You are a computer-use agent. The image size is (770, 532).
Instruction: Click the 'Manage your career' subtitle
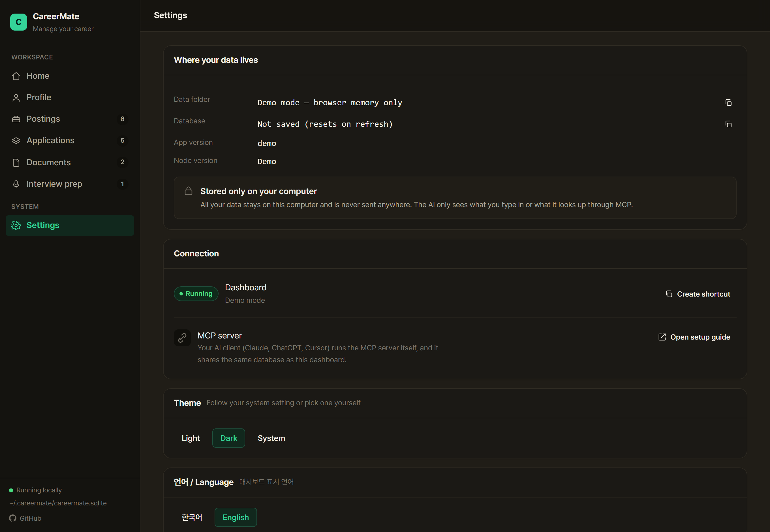click(x=63, y=29)
